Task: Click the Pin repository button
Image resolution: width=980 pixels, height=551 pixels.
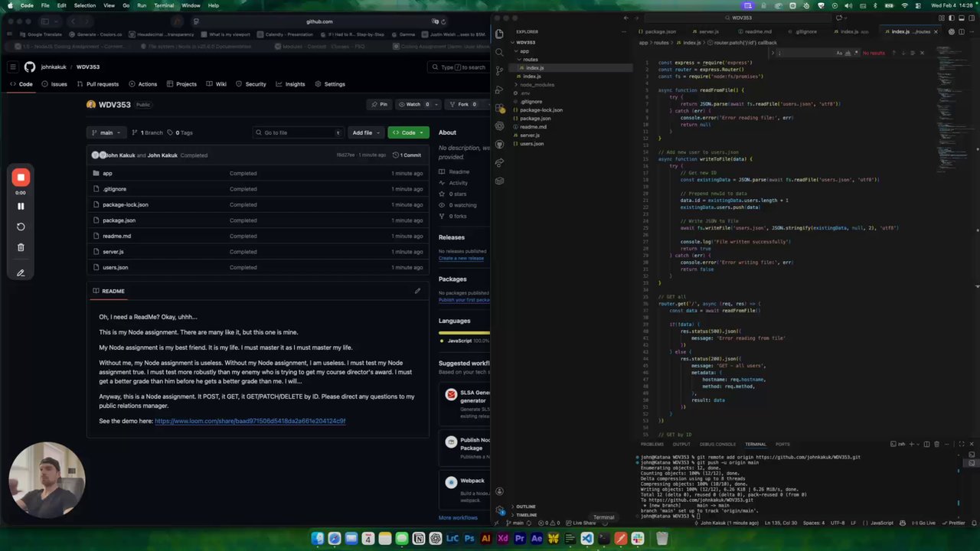Action: tap(379, 104)
